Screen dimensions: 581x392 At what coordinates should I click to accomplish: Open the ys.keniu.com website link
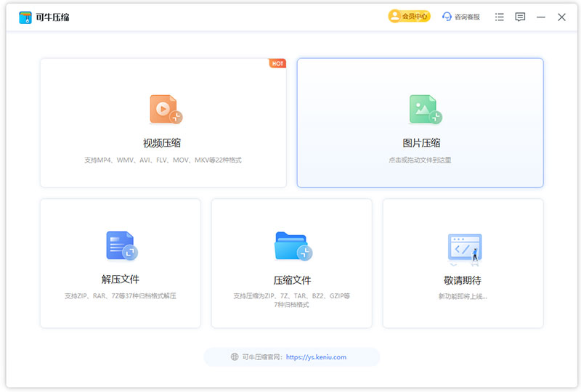pos(316,357)
